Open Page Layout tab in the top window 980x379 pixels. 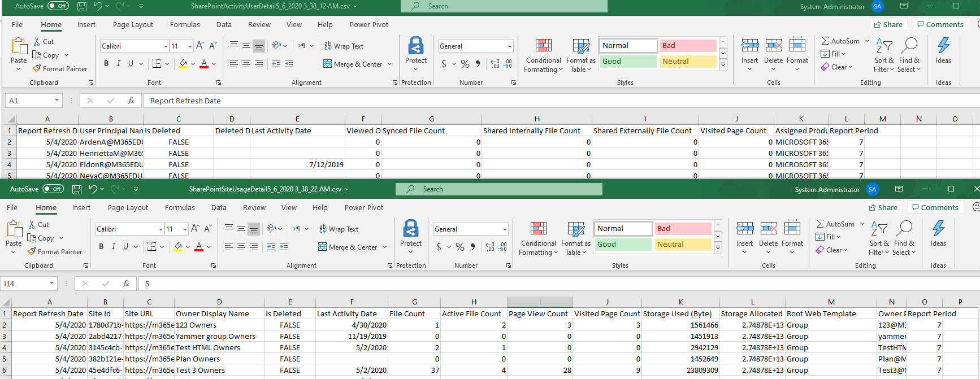pos(133,25)
